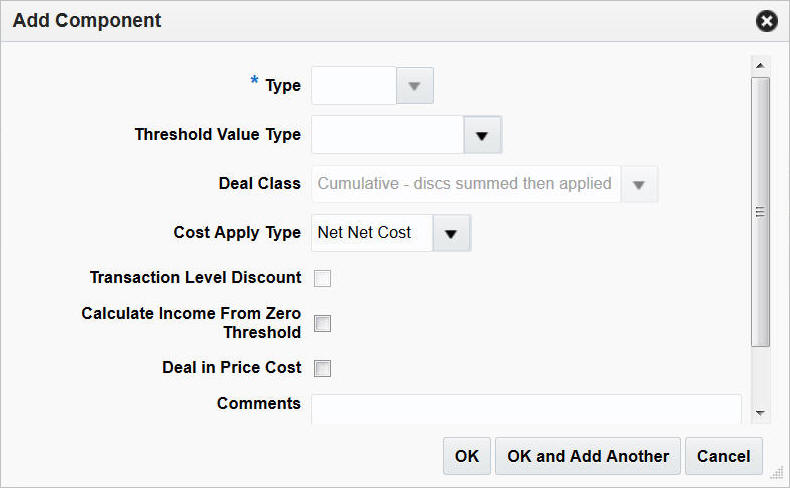Focus the Type input field

click(354, 86)
